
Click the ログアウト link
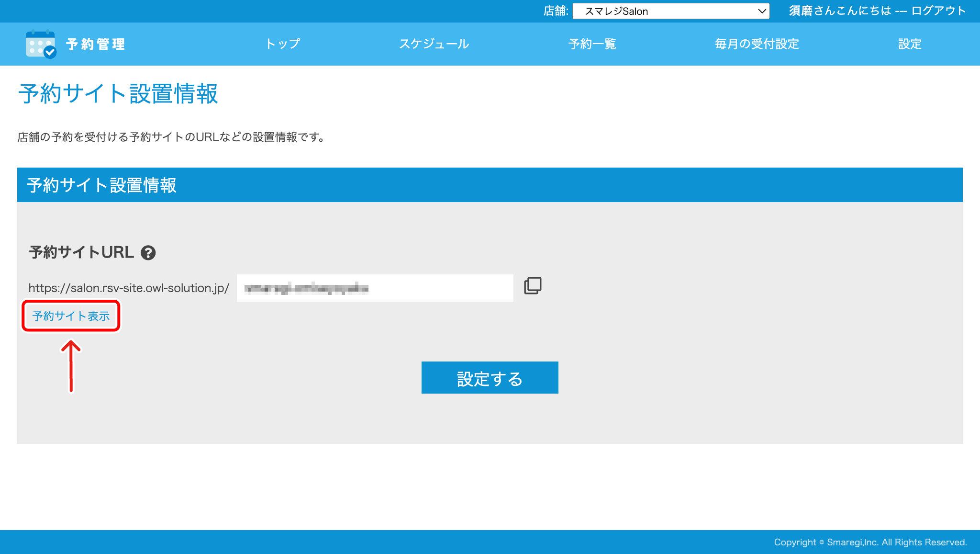click(x=938, y=10)
